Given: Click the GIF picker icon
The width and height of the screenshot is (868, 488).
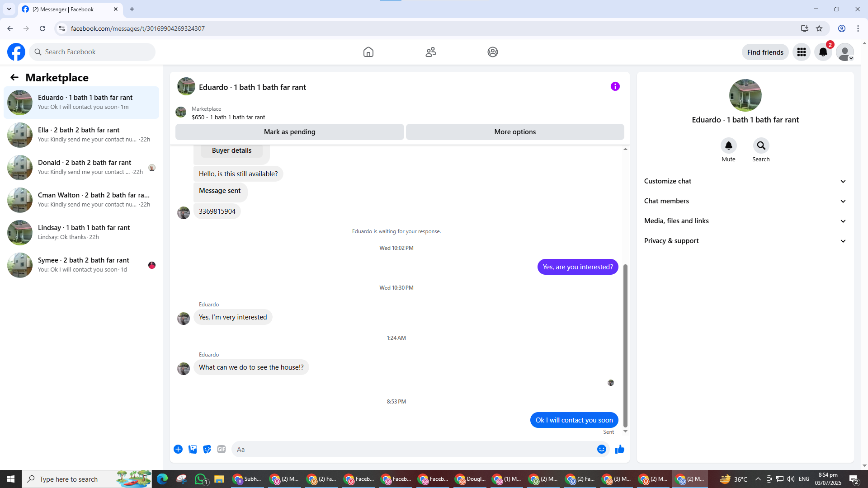Looking at the screenshot, I should pos(221,449).
